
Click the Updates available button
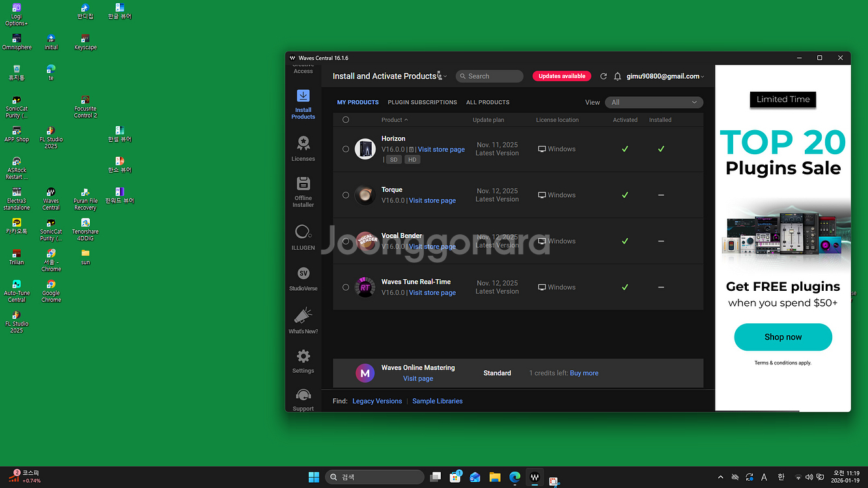tap(561, 76)
